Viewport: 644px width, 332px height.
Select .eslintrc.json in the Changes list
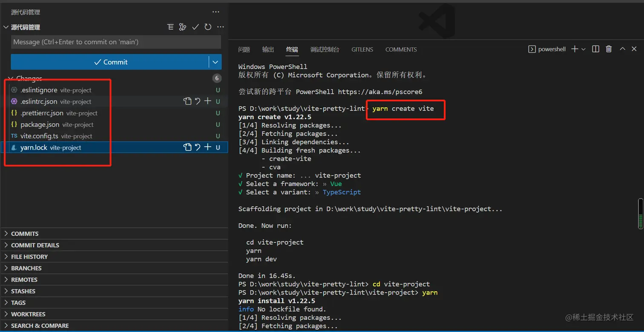[x=114, y=101]
